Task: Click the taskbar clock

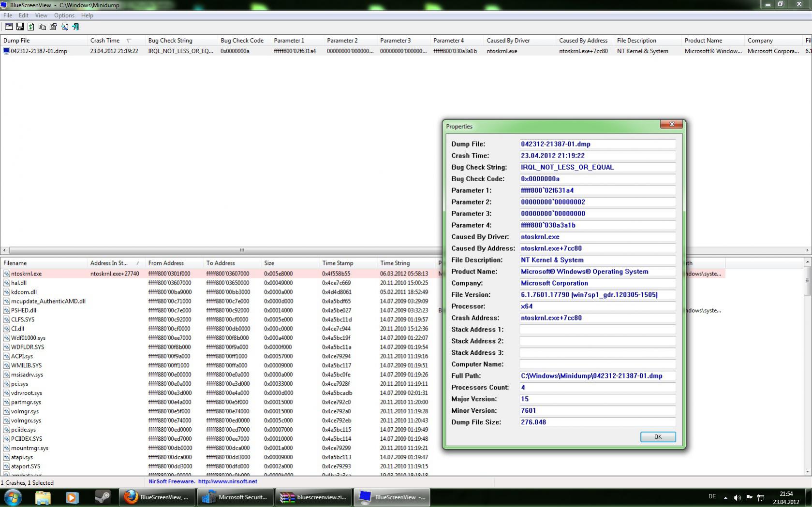Action: point(786,498)
